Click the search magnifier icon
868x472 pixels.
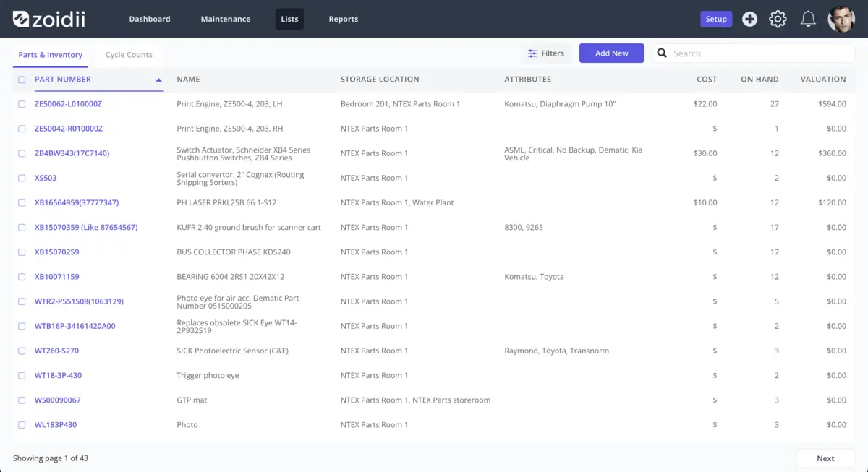click(662, 53)
